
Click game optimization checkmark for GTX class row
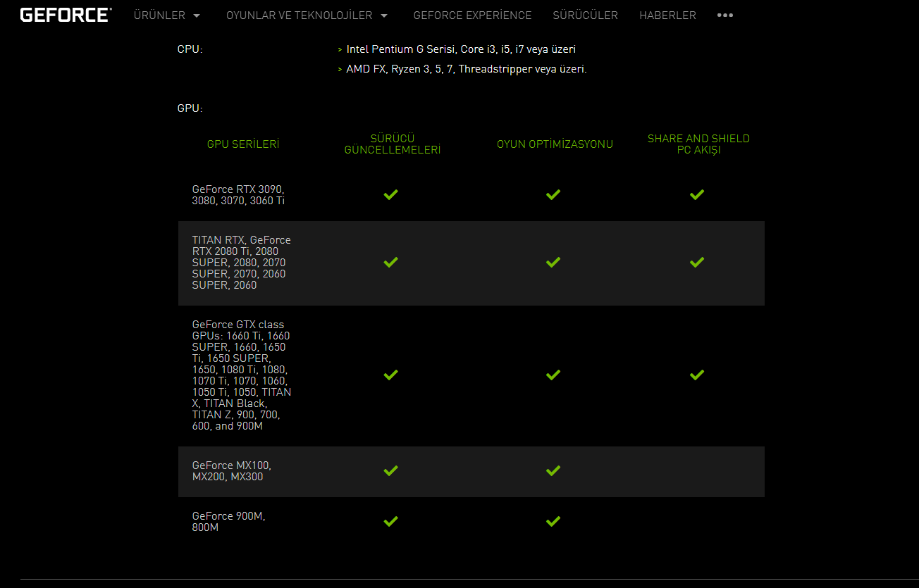click(x=553, y=375)
